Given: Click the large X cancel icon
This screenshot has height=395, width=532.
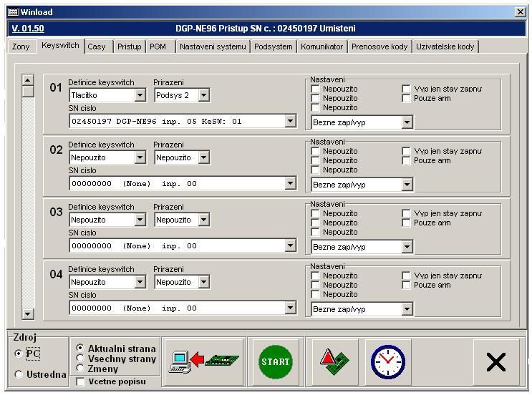Looking at the screenshot, I should [x=495, y=362].
